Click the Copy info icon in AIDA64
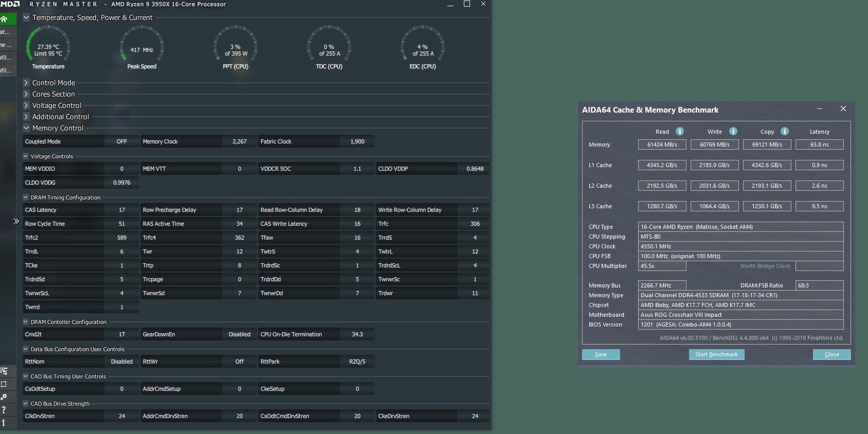Viewport: 868px width, 434px height. tap(785, 131)
